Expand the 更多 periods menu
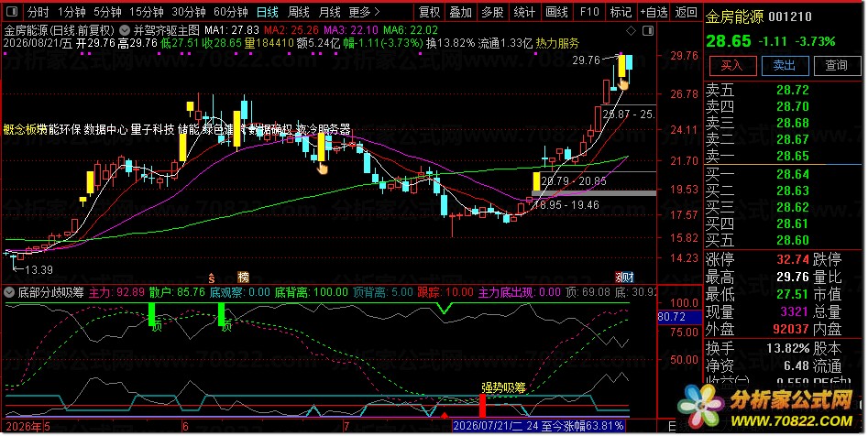 364,12
